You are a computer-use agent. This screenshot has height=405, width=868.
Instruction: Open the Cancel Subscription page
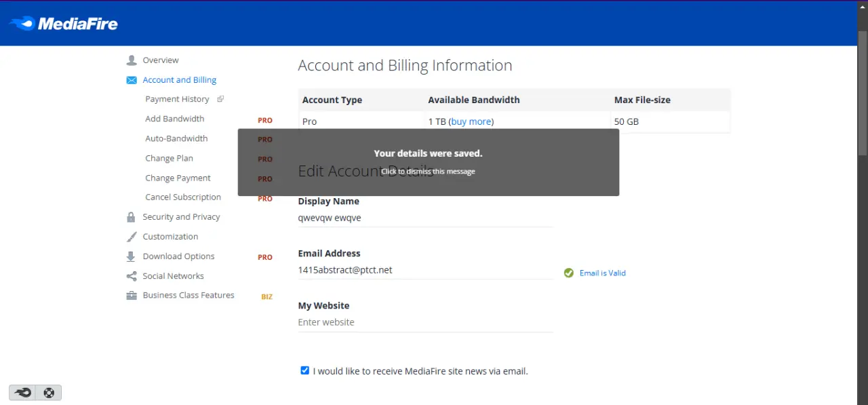183,197
